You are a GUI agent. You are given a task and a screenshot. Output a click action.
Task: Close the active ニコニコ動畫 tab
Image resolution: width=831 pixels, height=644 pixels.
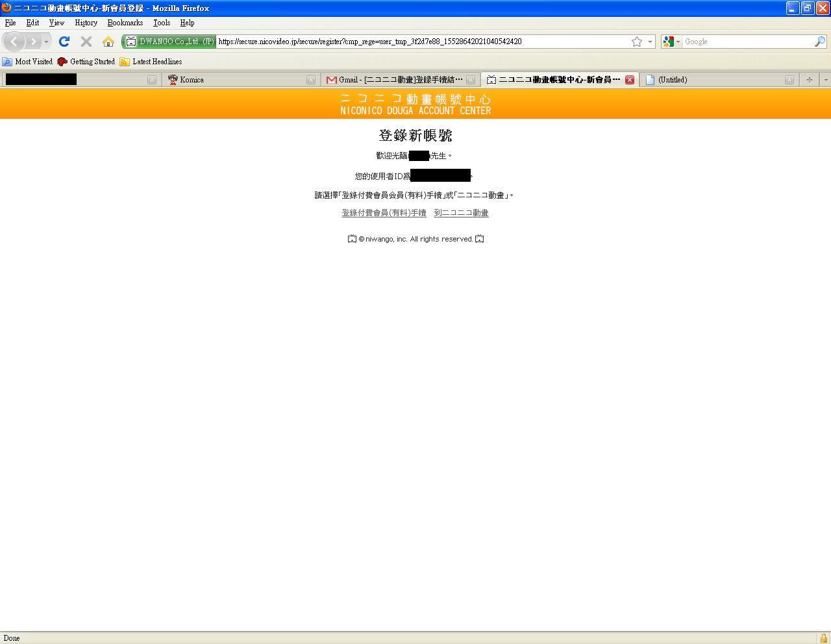tap(629, 80)
